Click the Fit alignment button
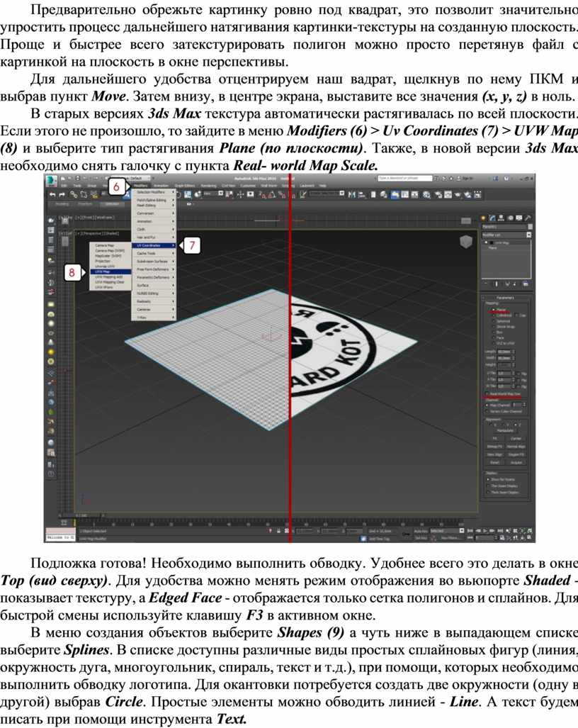The image size is (578, 728). coord(494,438)
